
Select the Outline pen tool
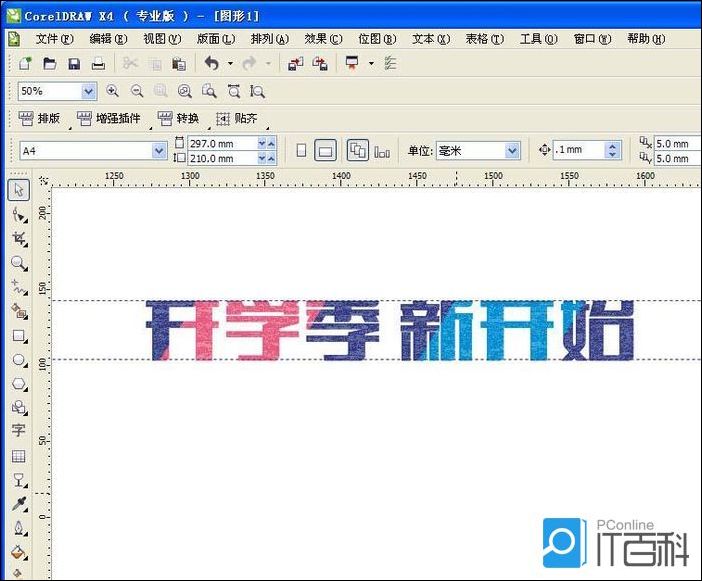(18, 529)
